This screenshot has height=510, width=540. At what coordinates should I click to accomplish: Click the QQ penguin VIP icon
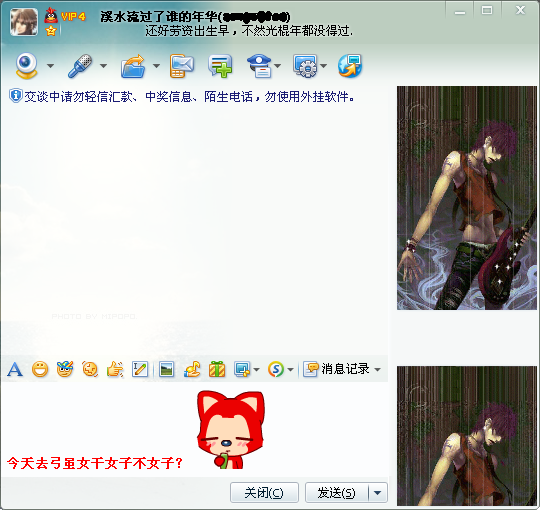pos(51,15)
